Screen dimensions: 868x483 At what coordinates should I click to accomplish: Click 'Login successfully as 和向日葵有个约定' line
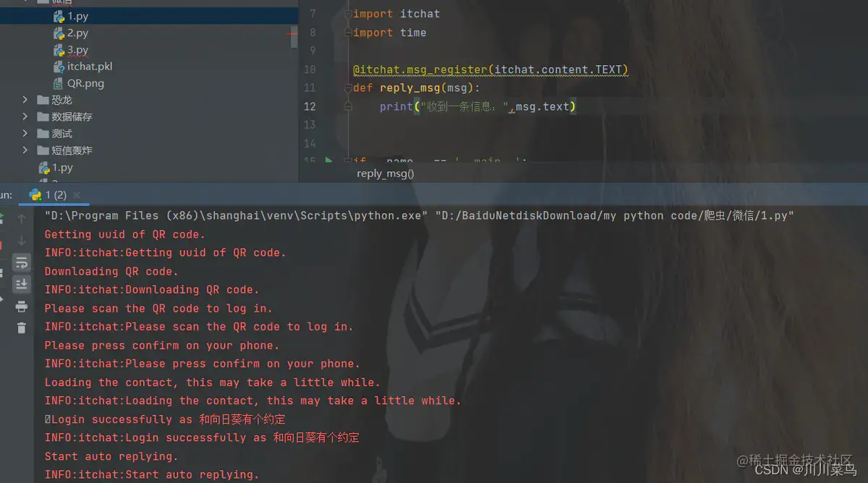coord(166,419)
